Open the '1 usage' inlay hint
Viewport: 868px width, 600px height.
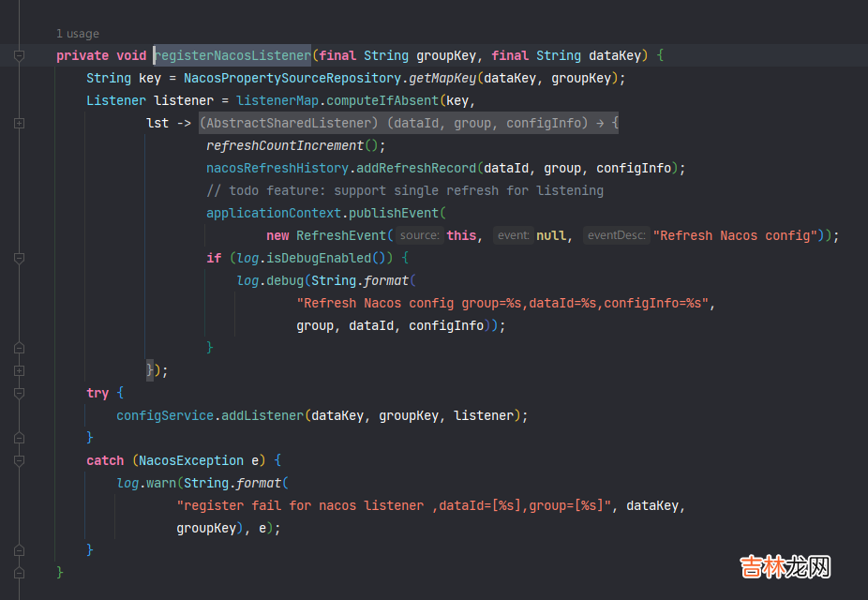coord(77,34)
